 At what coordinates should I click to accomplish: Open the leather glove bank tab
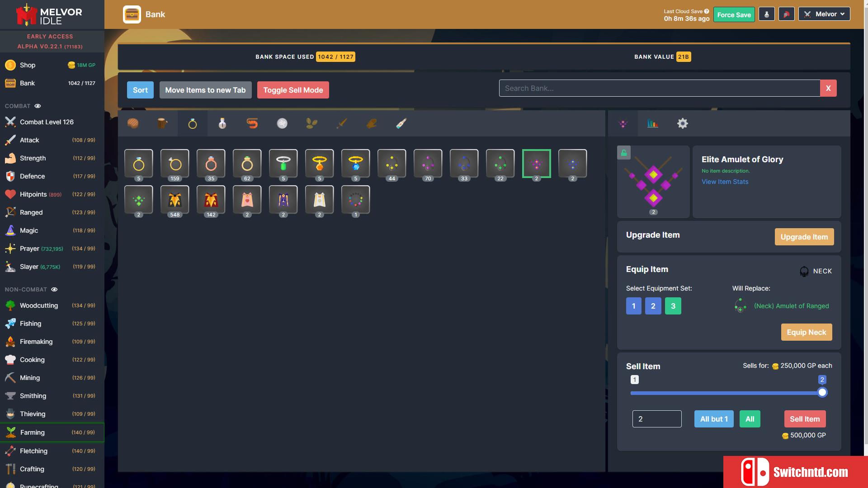372,123
